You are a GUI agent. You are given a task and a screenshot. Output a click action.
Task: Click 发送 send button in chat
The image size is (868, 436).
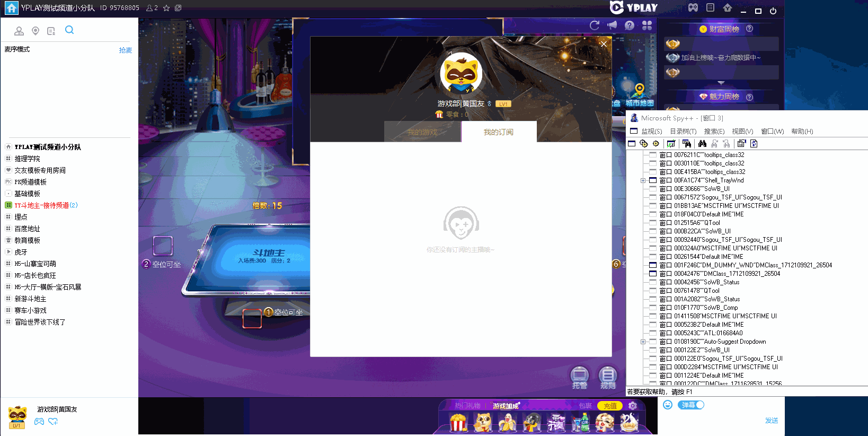tap(772, 421)
